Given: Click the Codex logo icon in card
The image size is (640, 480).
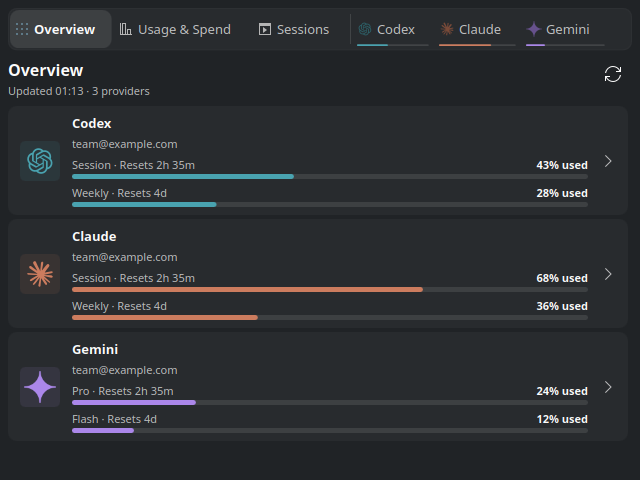Looking at the screenshot, I should tap(40, 161).
